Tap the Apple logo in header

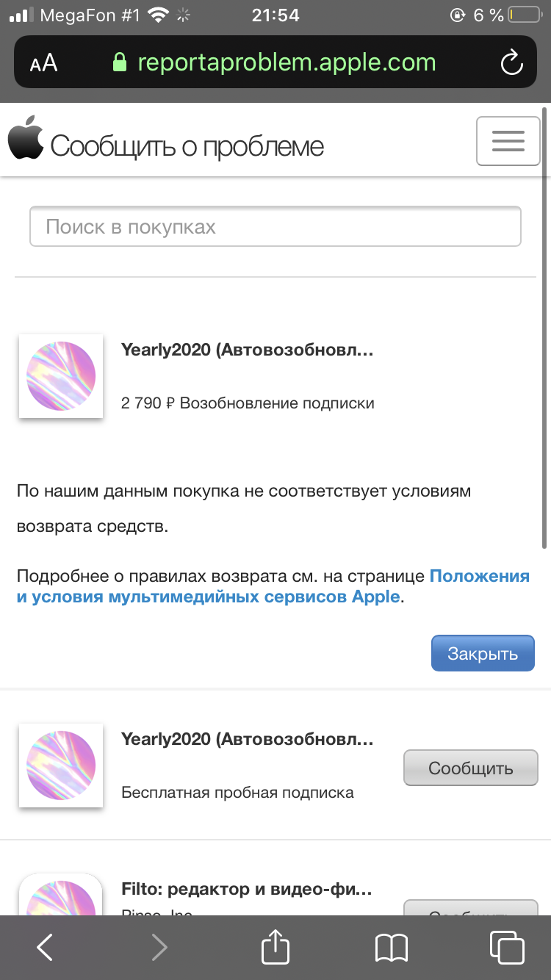click(26, 137)
